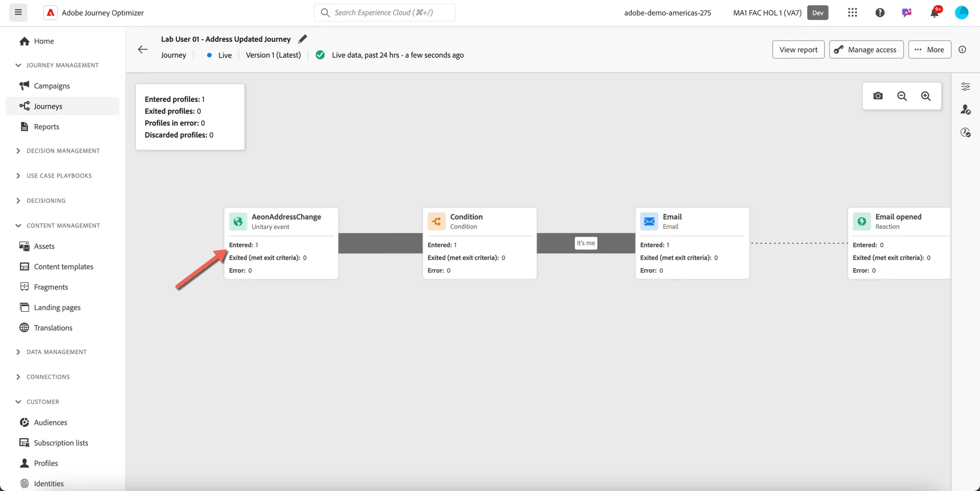Click the It's me path label
The width and height of the screenshot is (980, 491).
coord(586,243)
